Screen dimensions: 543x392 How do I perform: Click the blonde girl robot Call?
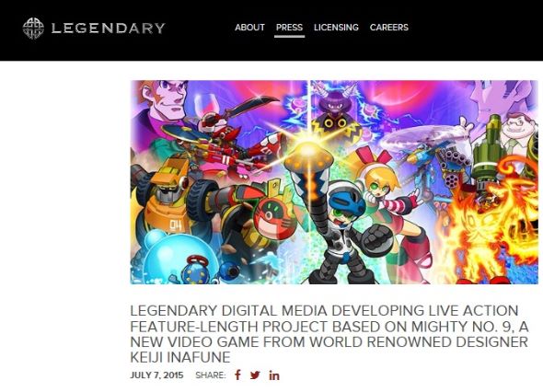[387, 198]
